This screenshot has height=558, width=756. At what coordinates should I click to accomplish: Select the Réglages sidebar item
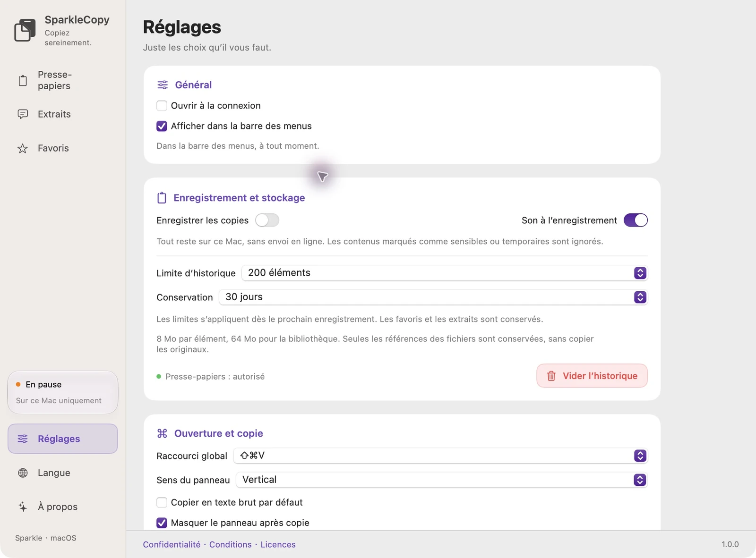click(63, 439)
